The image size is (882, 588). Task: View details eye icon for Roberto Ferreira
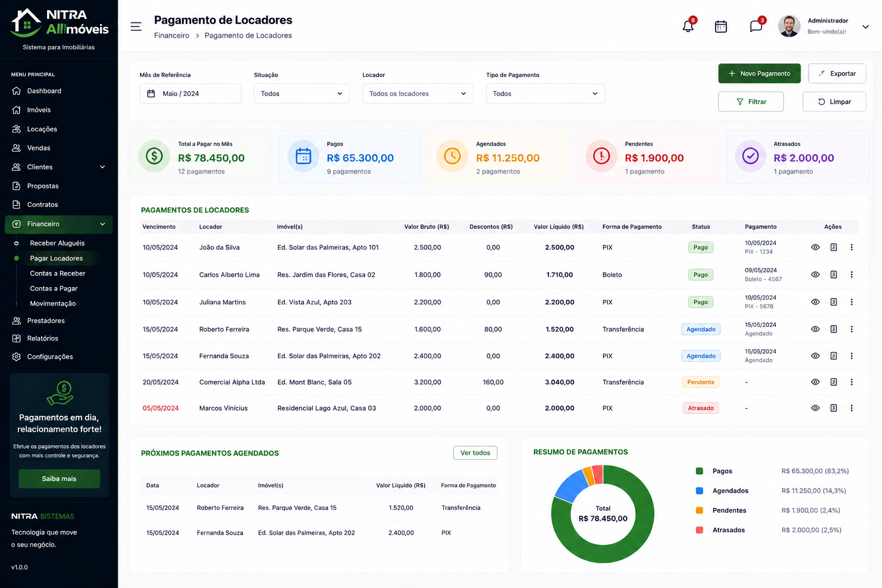click(x=815, y=330)
